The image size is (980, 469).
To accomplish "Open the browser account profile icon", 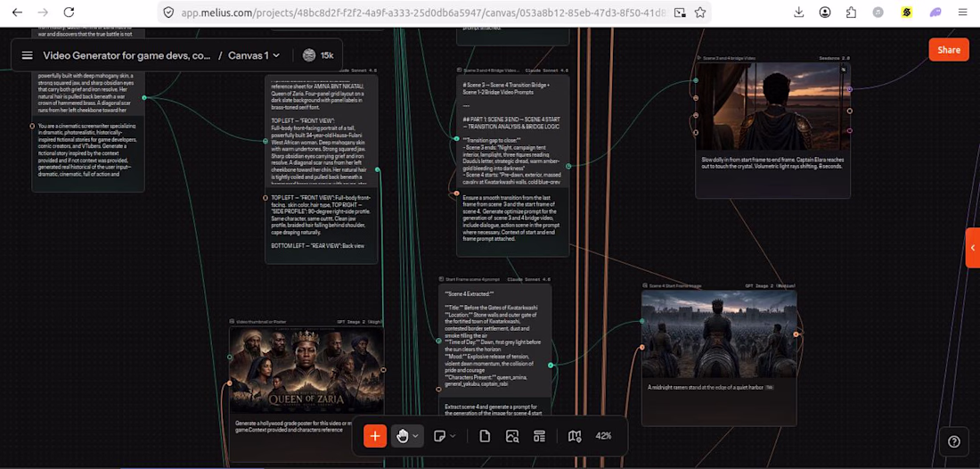I will coord(825,12).
